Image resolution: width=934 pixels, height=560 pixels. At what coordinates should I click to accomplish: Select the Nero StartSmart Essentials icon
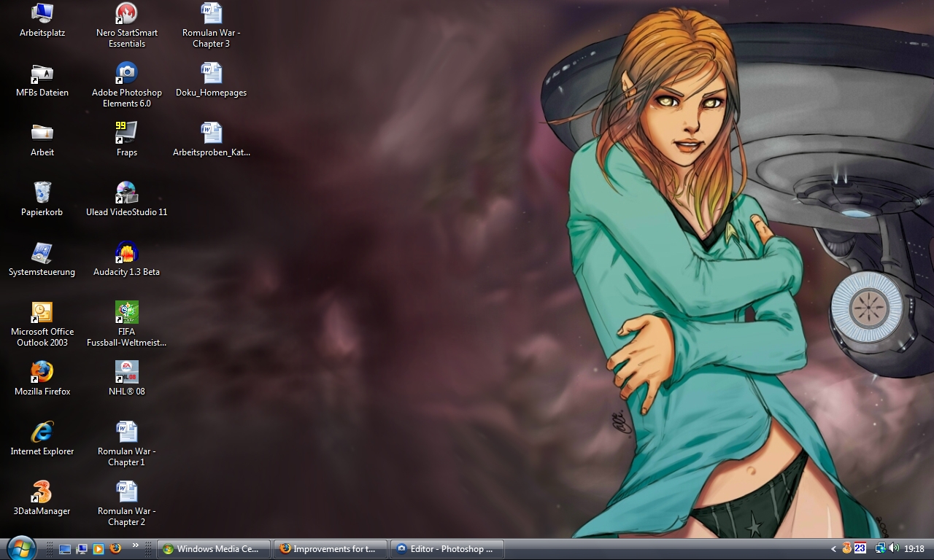click(127, 14)
